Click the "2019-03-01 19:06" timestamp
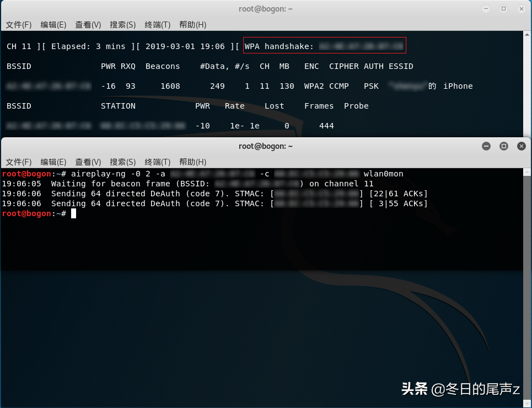This screenshot has height=408, width=532. (185, 46)
